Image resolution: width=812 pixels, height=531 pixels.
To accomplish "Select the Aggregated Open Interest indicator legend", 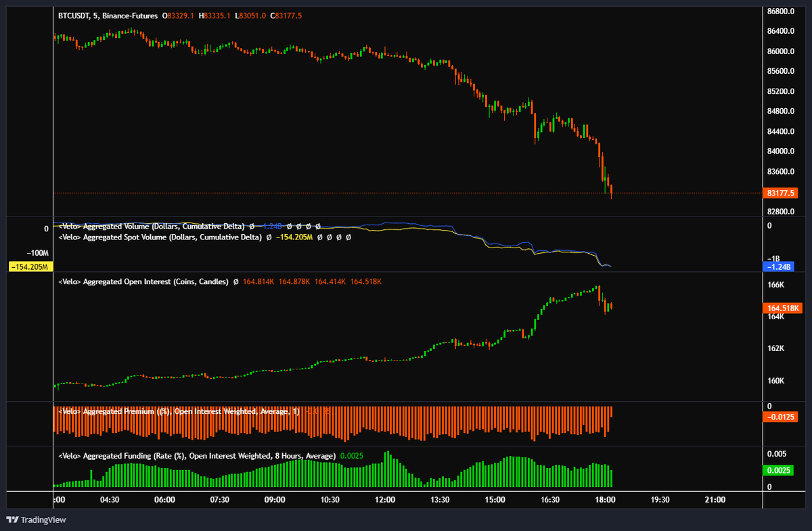I will (143, 281).
